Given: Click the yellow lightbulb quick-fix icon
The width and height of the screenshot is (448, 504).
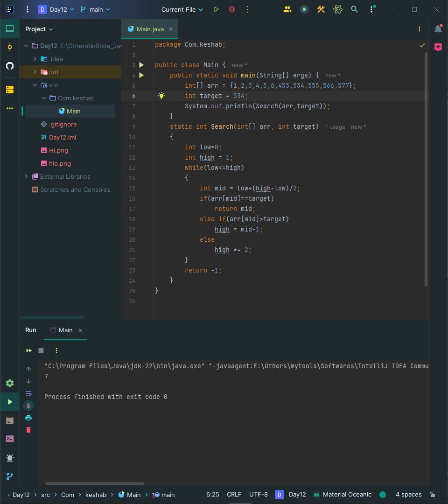Looking at the screenshot, I should (161, 96).
